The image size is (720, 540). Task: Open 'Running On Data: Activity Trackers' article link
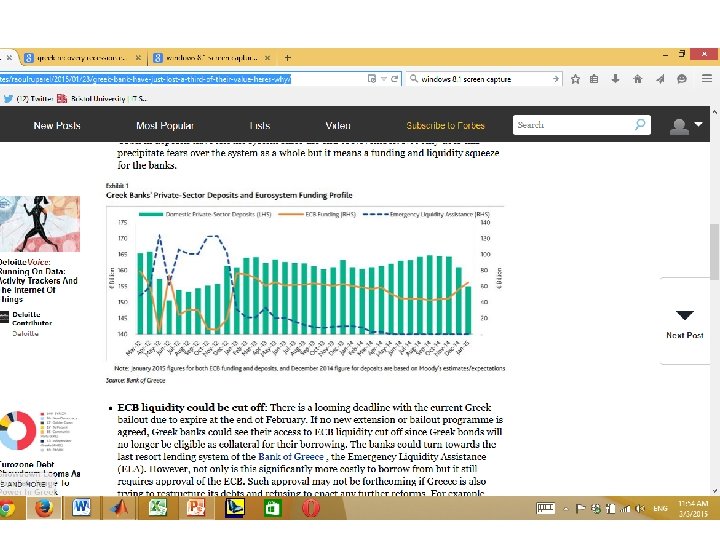coord(39,281)
